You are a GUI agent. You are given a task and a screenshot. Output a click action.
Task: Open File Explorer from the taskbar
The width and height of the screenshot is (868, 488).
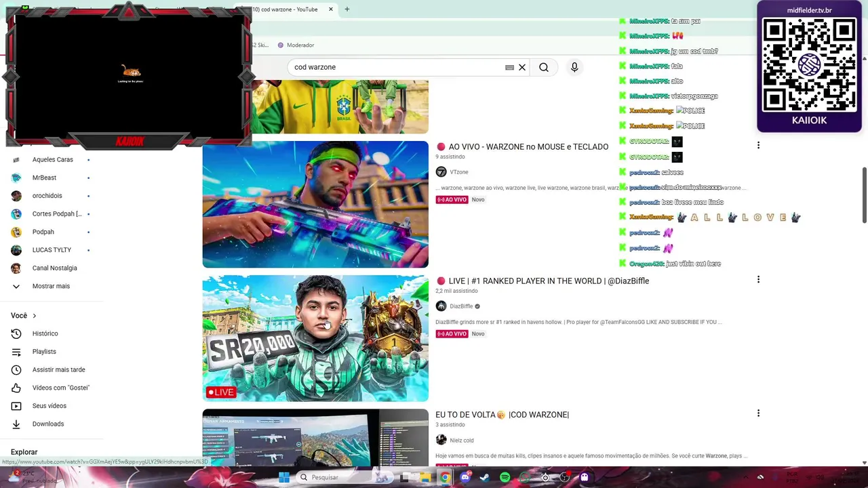click(425, 477)
